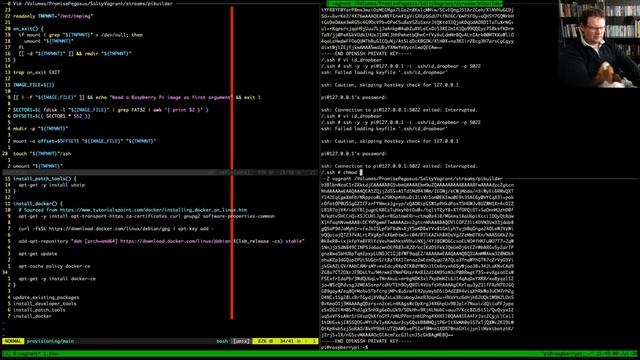Click the grey Vim split separator statusline
Viewport: 640px width, 360px height.
(159, 172)
